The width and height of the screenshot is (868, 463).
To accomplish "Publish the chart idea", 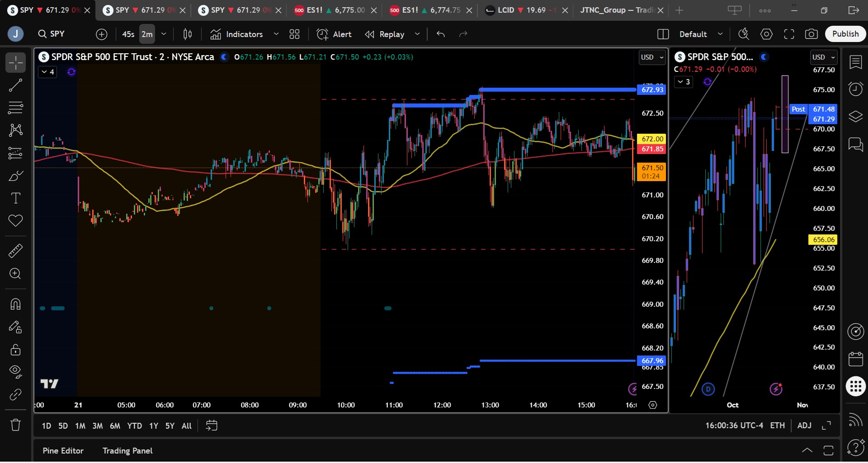I will [x=845, y=34].
